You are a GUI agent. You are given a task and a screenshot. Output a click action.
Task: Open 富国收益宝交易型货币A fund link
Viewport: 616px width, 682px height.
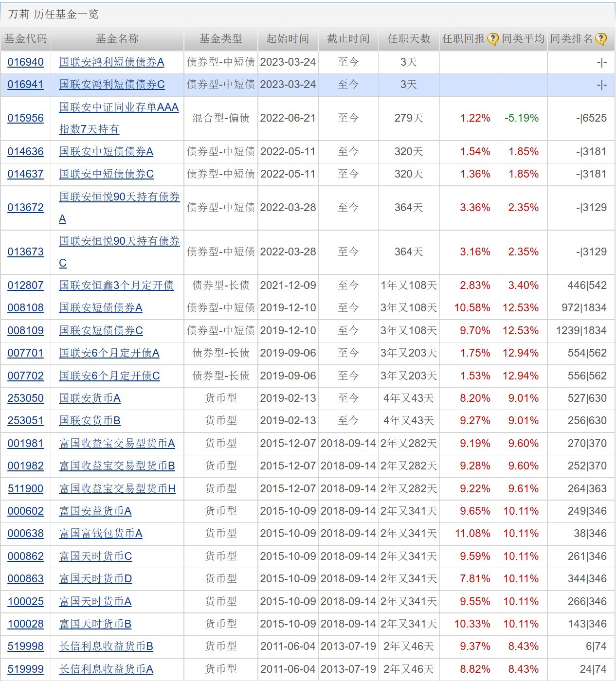click(x=117, y=444)
